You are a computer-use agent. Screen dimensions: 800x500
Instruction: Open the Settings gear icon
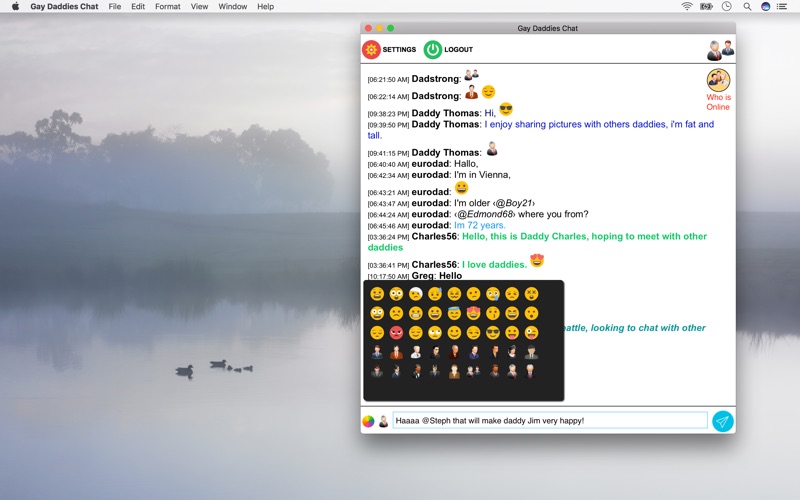[371, 49]
